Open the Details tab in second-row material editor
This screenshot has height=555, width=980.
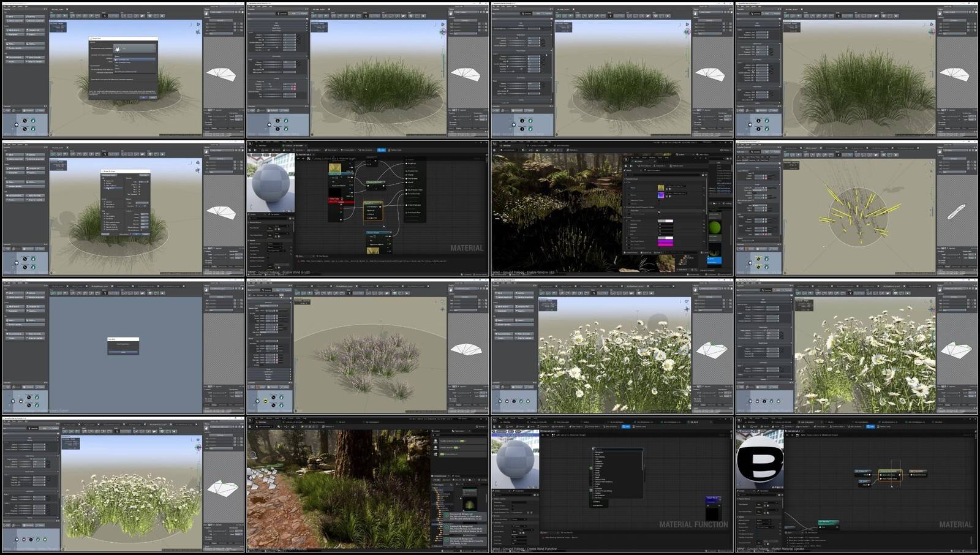pos(253,214)
